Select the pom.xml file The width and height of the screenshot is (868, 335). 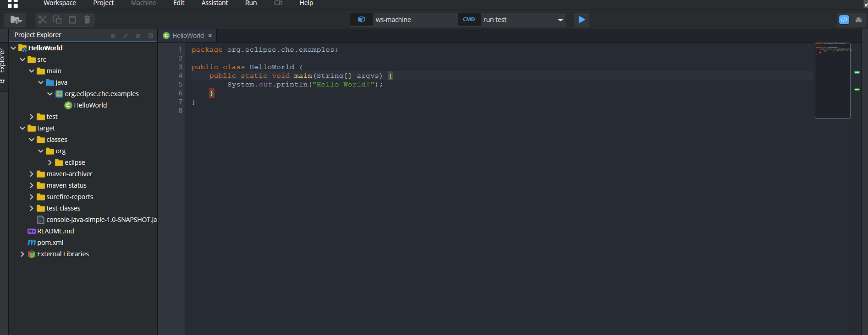tap(50, 243)
